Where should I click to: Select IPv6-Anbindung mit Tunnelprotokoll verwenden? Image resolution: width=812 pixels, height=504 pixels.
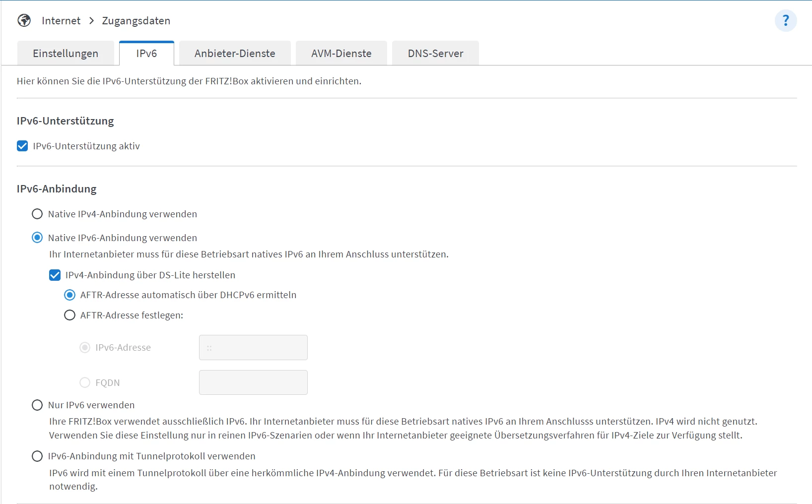coord(37,456)
